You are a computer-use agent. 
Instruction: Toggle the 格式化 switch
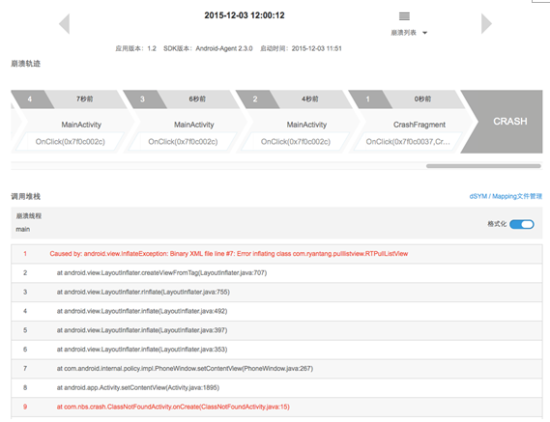pyautogui.click(x=522, y=224)
